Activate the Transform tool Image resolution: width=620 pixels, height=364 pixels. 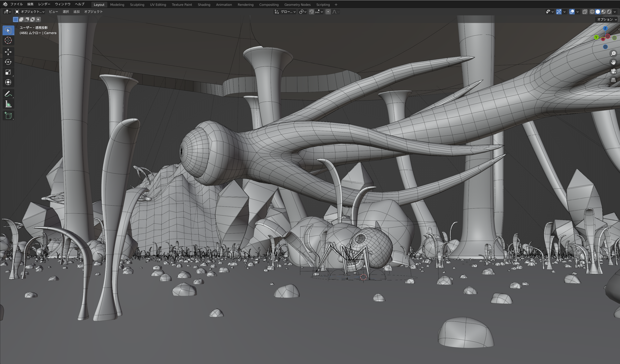click(x=8, y=82)
